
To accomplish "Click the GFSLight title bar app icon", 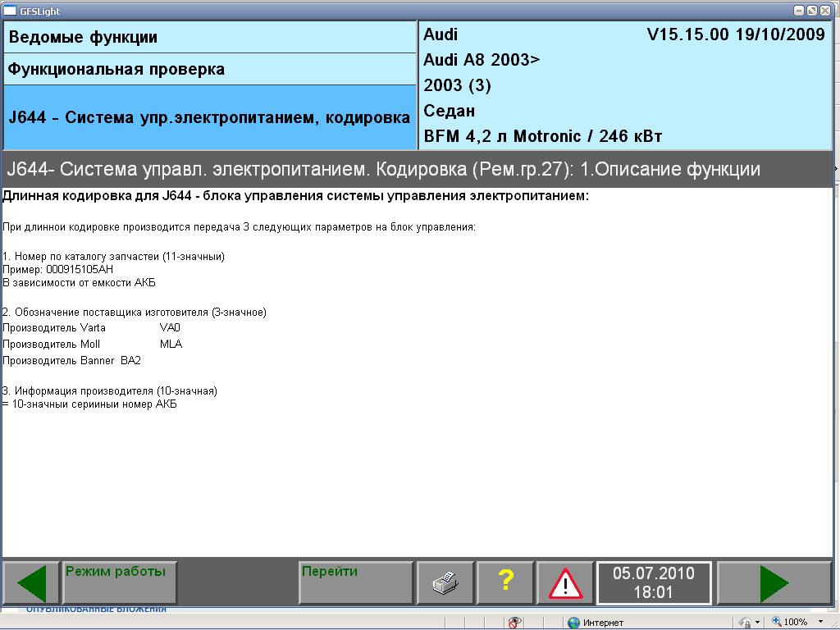I will [9, 11].
